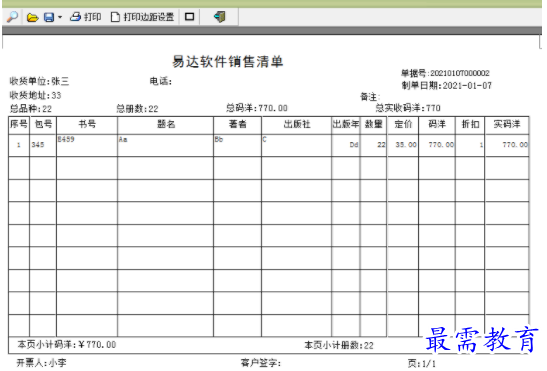Click the 序号 column header
The image size is (547, 371).
pos(19,124)
